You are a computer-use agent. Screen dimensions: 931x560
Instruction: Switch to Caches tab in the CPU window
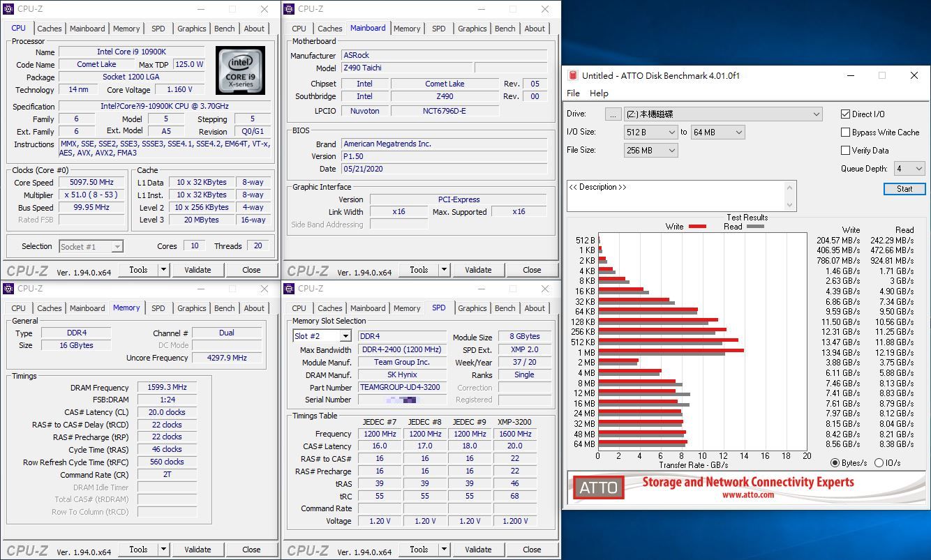coord(50,29)
